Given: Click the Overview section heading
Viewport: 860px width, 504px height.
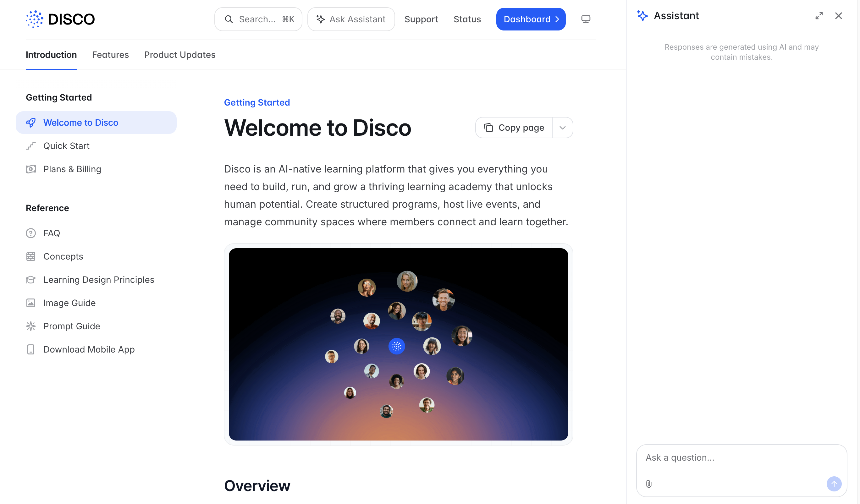Looking at the screenshot, I should (257, 485).
